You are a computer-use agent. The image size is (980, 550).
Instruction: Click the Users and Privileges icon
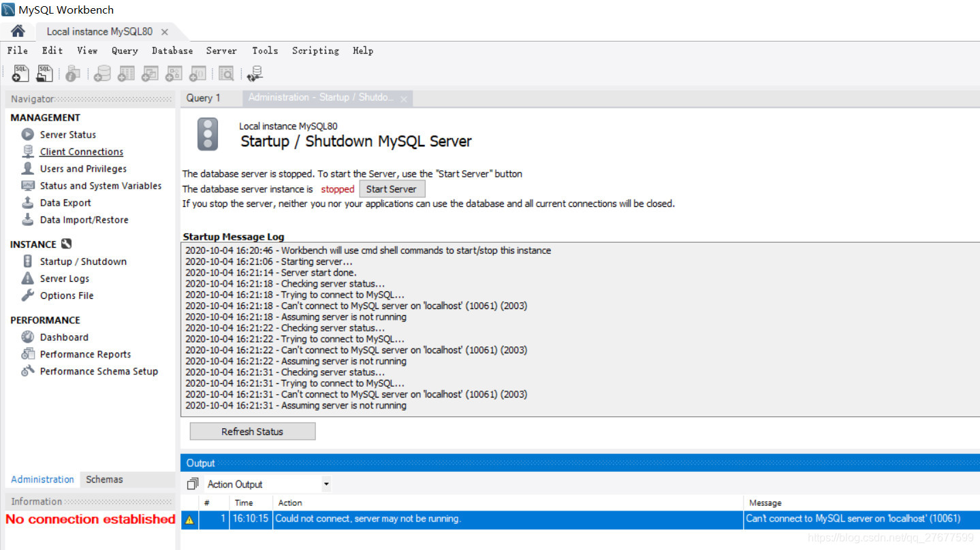click(x=27, y=169)
